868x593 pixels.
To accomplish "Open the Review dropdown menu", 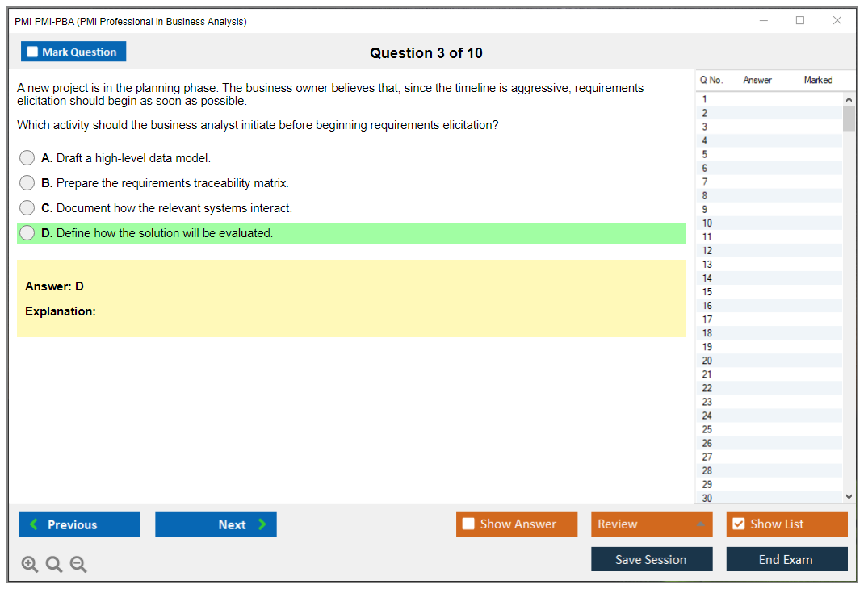I will click(x=652, y=524).
